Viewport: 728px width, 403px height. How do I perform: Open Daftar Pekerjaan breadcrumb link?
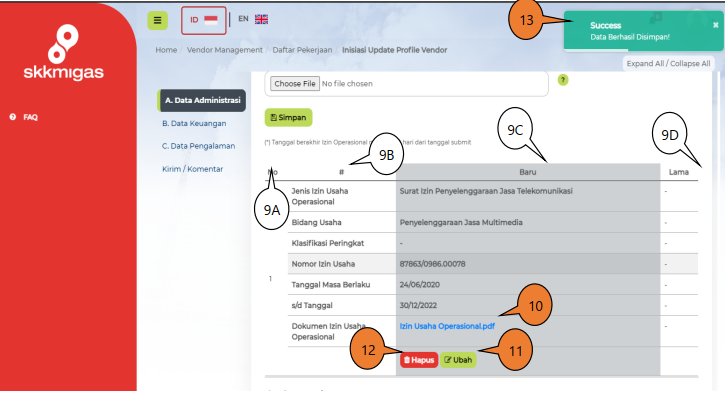(x=302, y=50)
